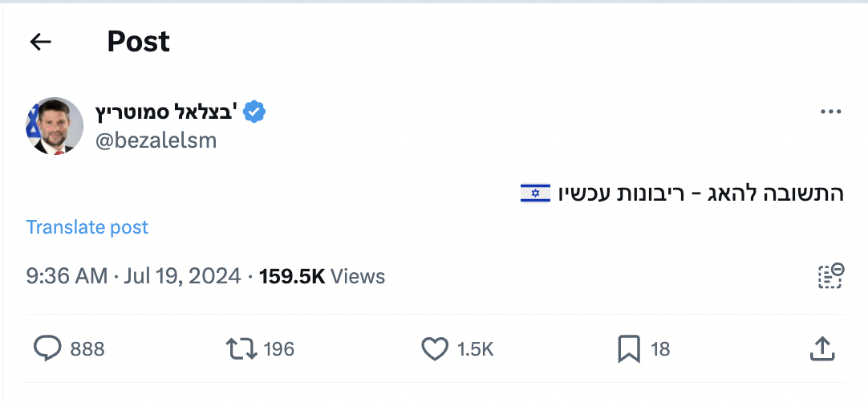This screenshot has width=868, height=403.
Task: Click the repost arrows icon
Action: tap(241, 348)
